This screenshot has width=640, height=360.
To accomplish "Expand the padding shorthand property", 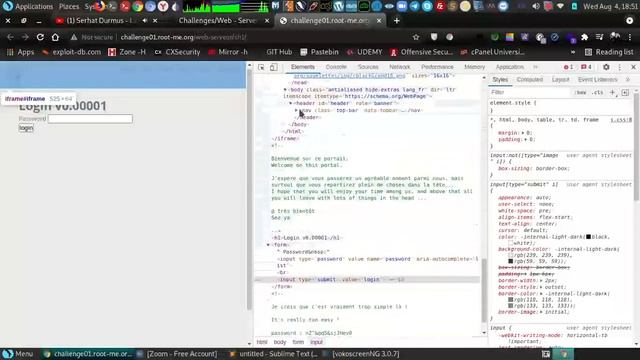I will point(526,140).
